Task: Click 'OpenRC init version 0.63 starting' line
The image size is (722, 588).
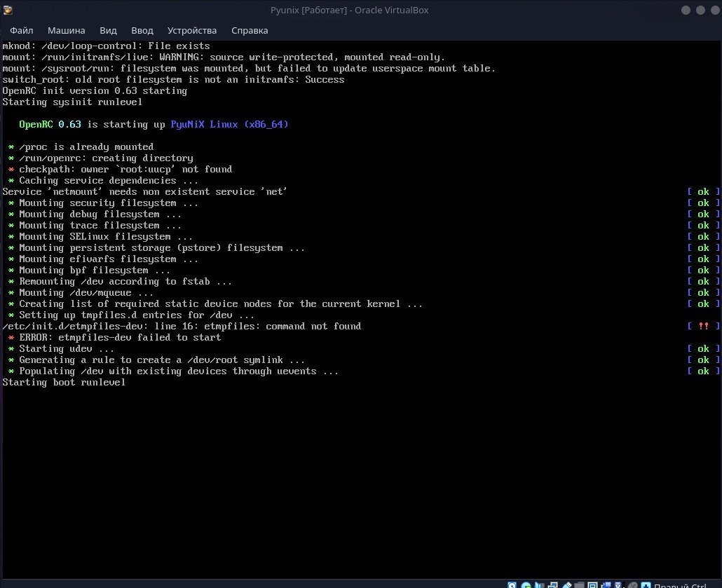Action: (x=95, y=90)
